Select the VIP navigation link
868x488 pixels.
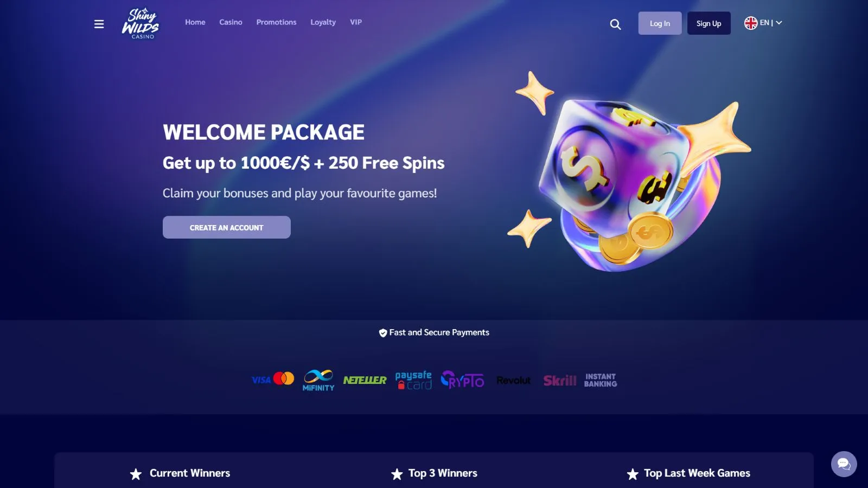click(x=356, y=22)
